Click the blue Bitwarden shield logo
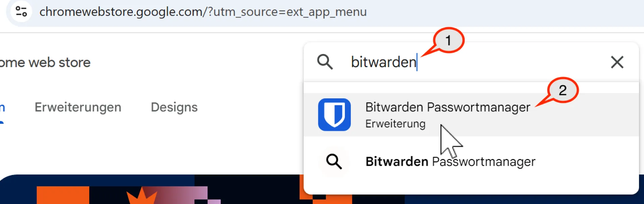The image size is (644, 204). click(x=334, y=114)
